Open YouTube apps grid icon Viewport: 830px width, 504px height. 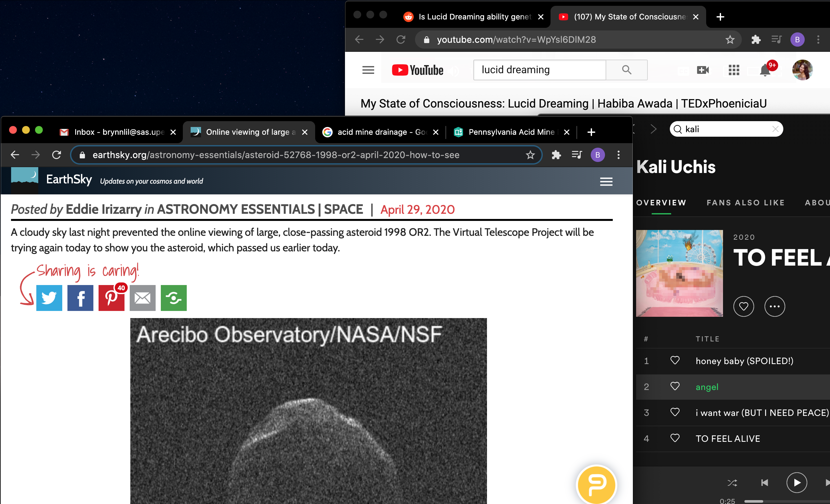point(734,70)
